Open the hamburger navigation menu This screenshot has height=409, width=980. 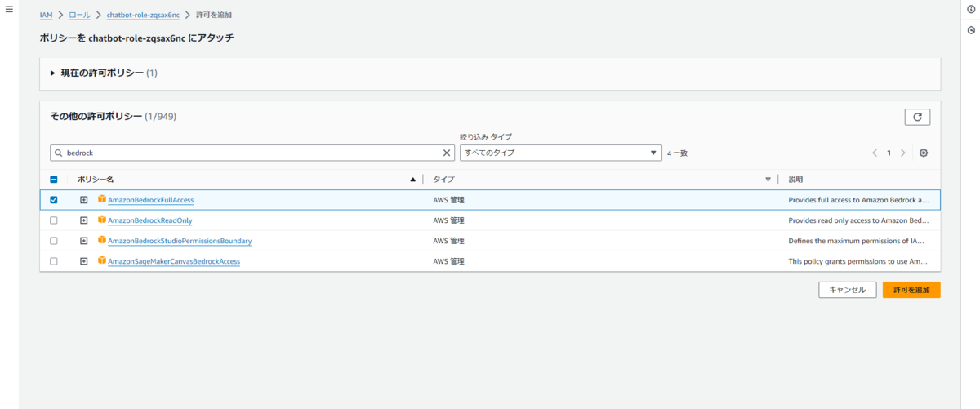(x=9, y=9)
